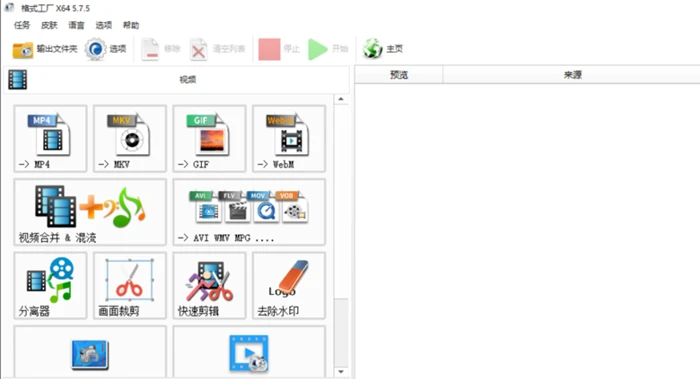This screenshot has height=379, width=700.
Task: Open the 任务 menu
Action: (22, 25)
